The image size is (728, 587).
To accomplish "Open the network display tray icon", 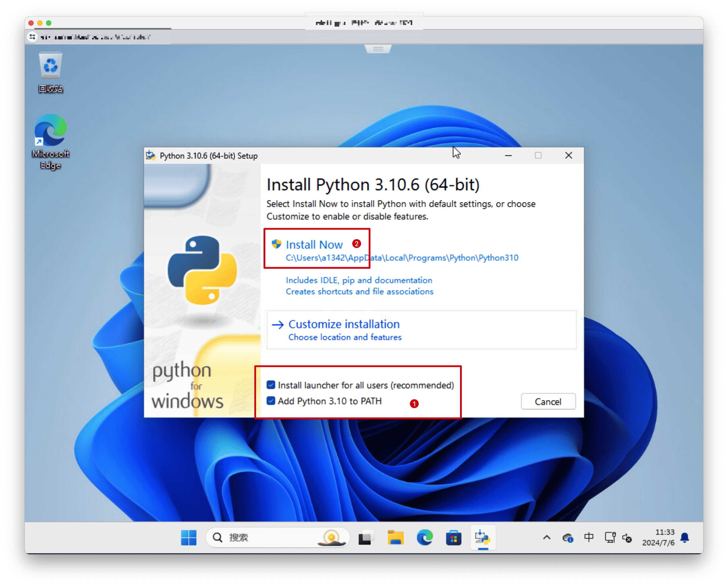I will coord(610,537).
